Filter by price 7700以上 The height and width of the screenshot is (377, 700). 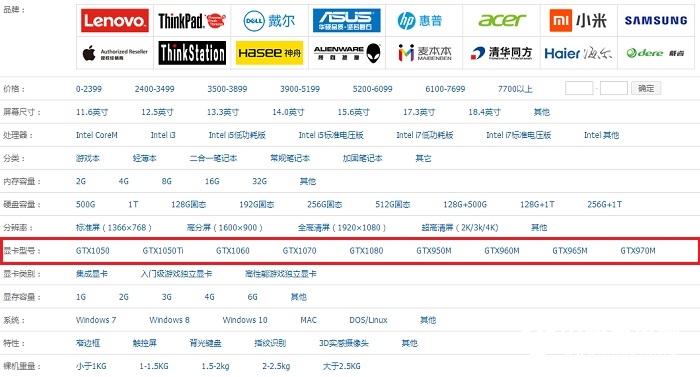pyautogui.click(x=515, y=89)
